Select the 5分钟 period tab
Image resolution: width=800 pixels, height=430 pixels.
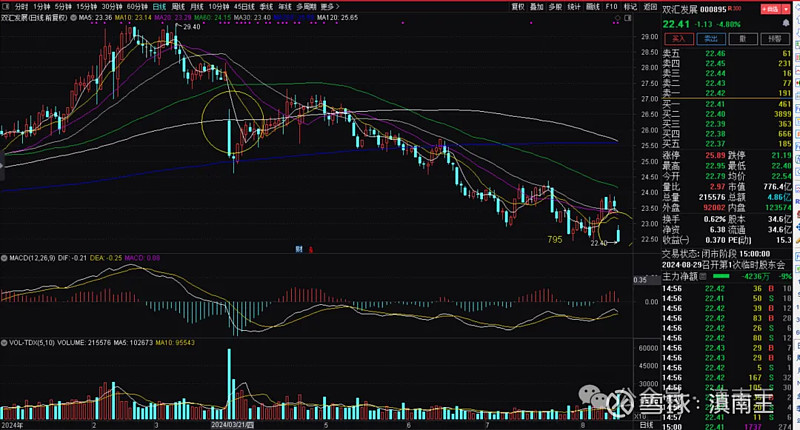coord(63,7)
